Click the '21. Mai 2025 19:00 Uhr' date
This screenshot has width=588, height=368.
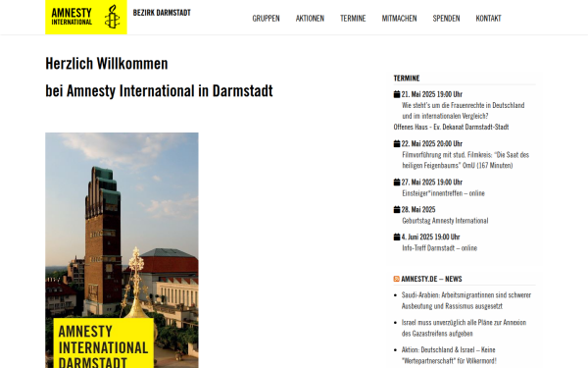coord(431,94)
